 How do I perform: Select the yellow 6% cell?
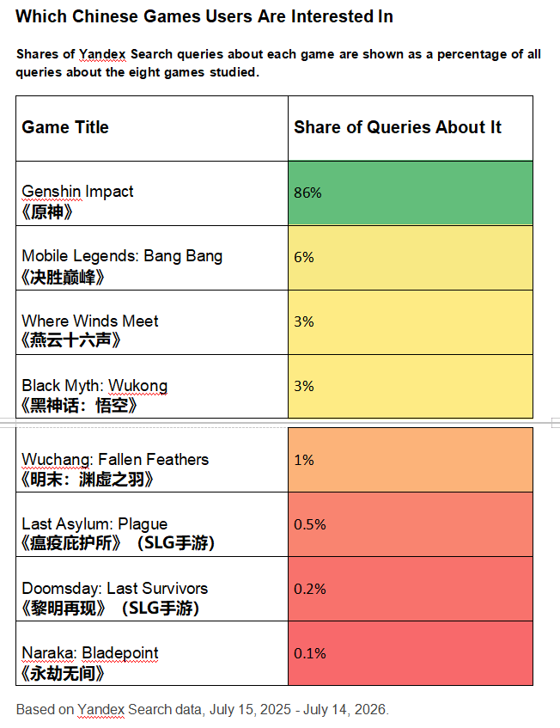[x=411, y=258]
